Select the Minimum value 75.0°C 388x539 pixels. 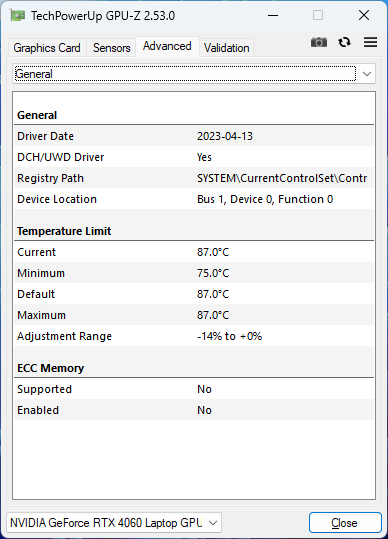point(213,273)
